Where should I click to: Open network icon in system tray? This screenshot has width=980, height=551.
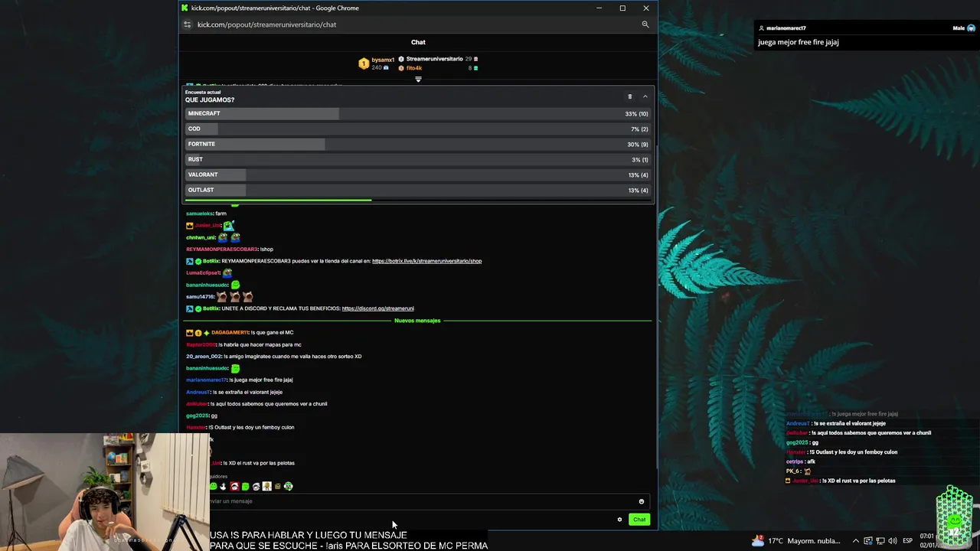coord(880,541)
